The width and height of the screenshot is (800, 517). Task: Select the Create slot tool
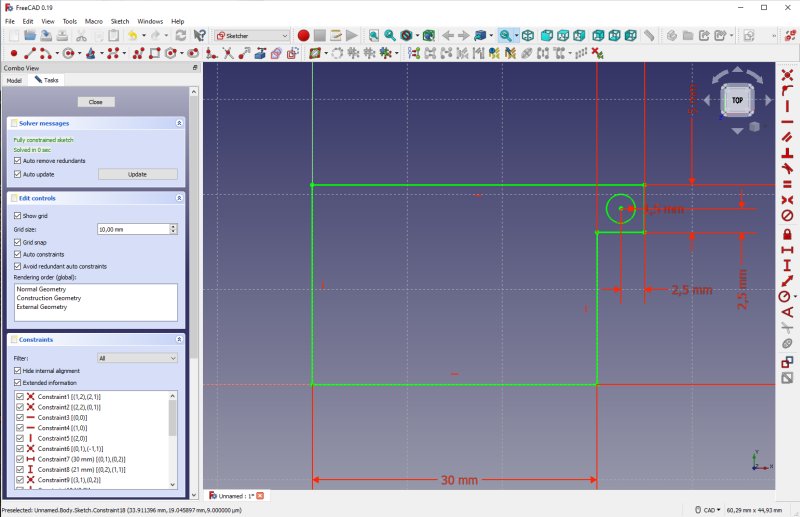point(193,53)
